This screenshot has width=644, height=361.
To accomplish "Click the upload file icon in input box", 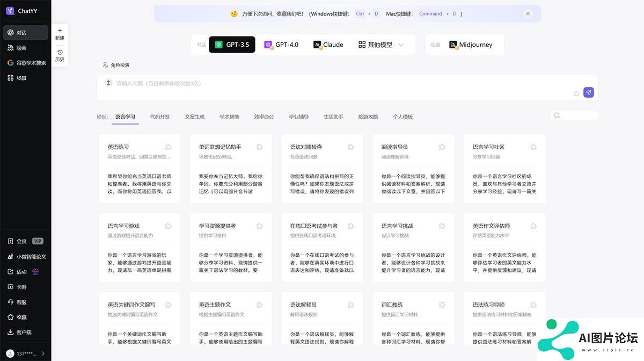I will [108, 83].
